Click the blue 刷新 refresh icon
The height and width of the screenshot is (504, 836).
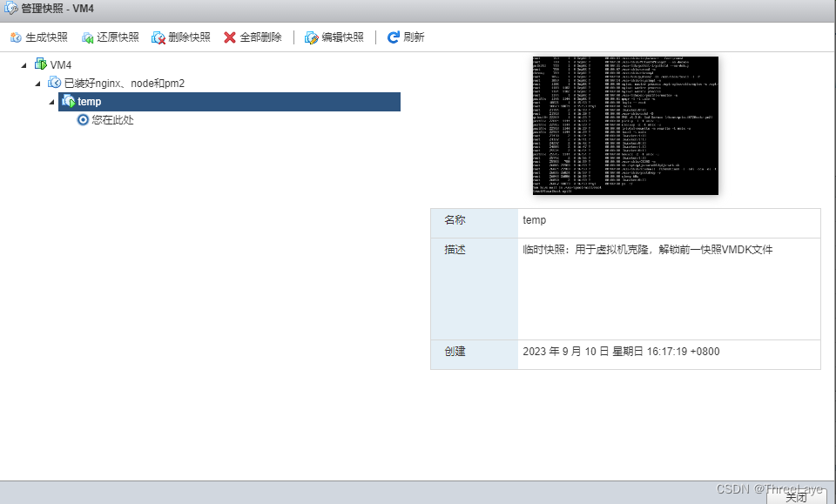click(394, 37)
